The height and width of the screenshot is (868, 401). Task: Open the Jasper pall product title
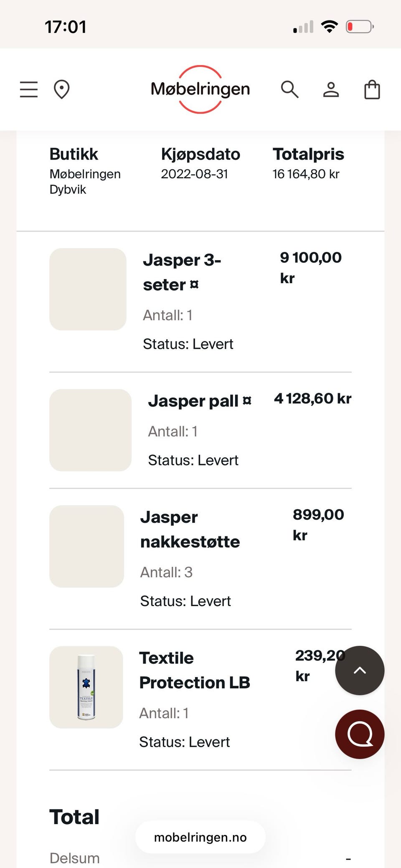200,401
